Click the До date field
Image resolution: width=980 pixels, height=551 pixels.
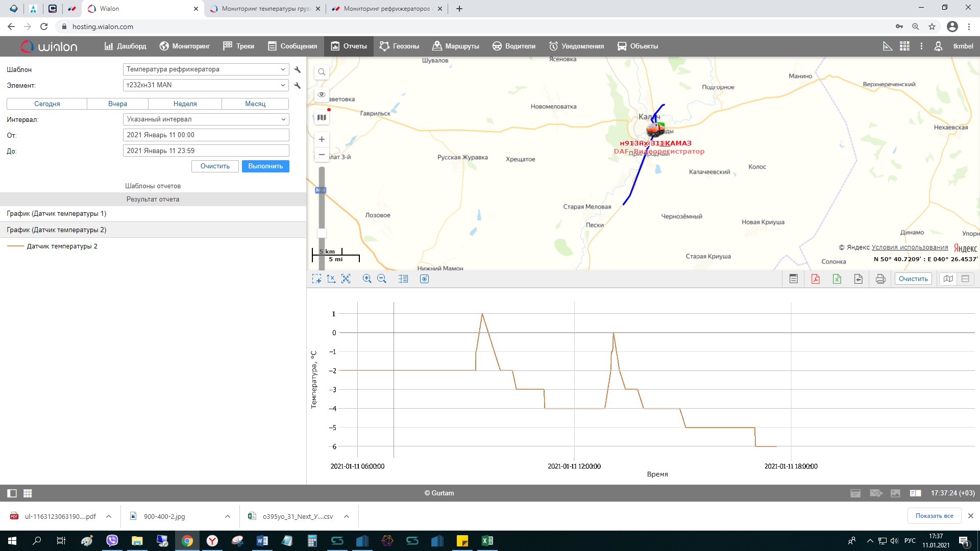[x=206, y=151]
